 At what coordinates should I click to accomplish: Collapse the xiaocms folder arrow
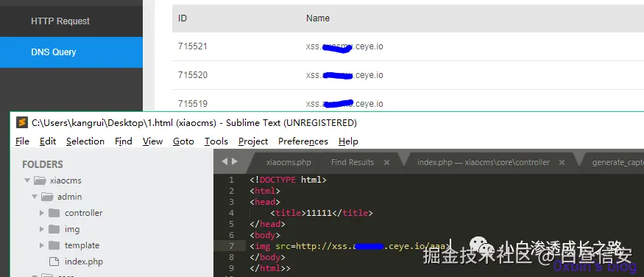coord(27,180)
